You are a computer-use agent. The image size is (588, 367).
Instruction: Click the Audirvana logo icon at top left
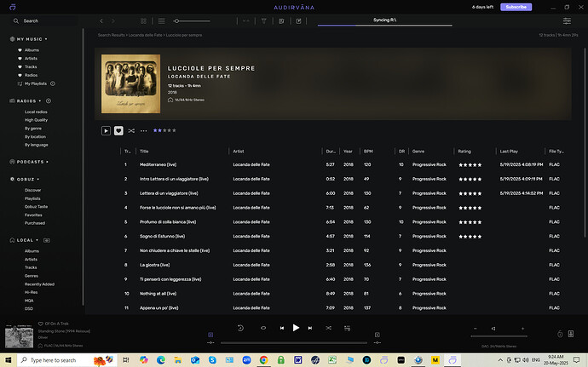13,7
